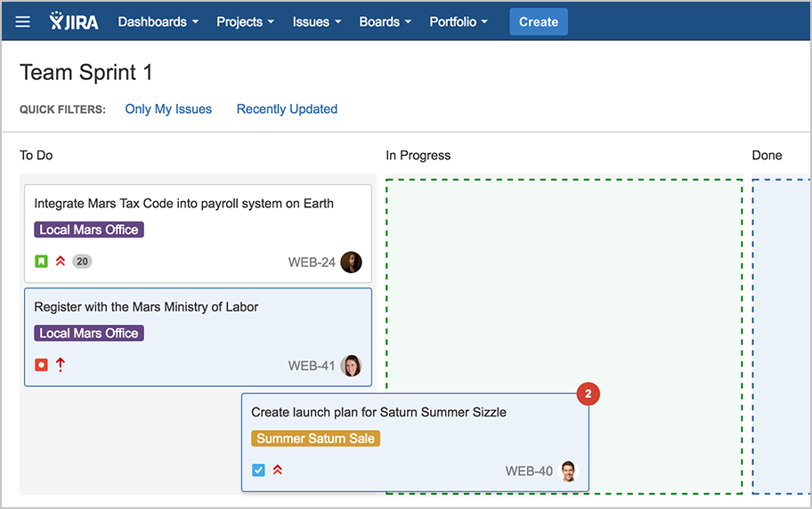Image resolution: width=812 pixels, height=509 pixels.
Task: Click the WEB-24 issue key link
Action: point(312,263)
